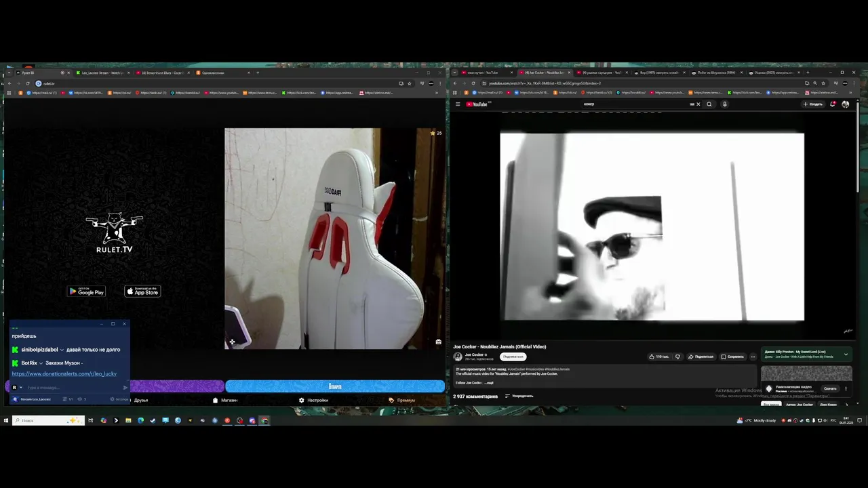Send chat message with the arrow icon
Viewport: 868px width, 488px height.
click(x=125, y=388)
